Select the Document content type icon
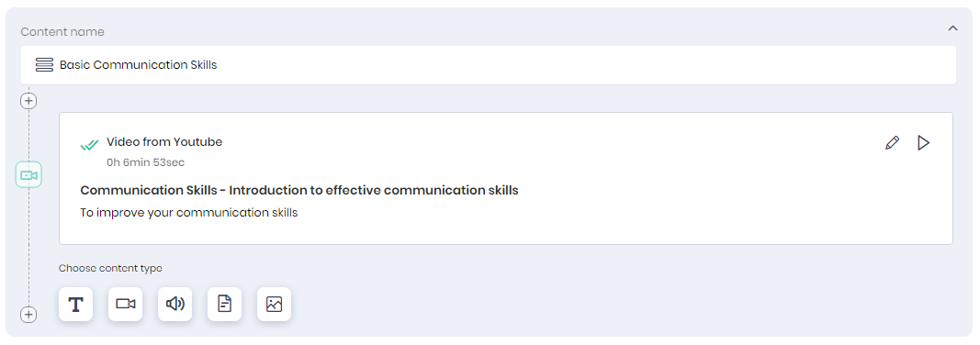The image size is (980, 345). (224, 305)
